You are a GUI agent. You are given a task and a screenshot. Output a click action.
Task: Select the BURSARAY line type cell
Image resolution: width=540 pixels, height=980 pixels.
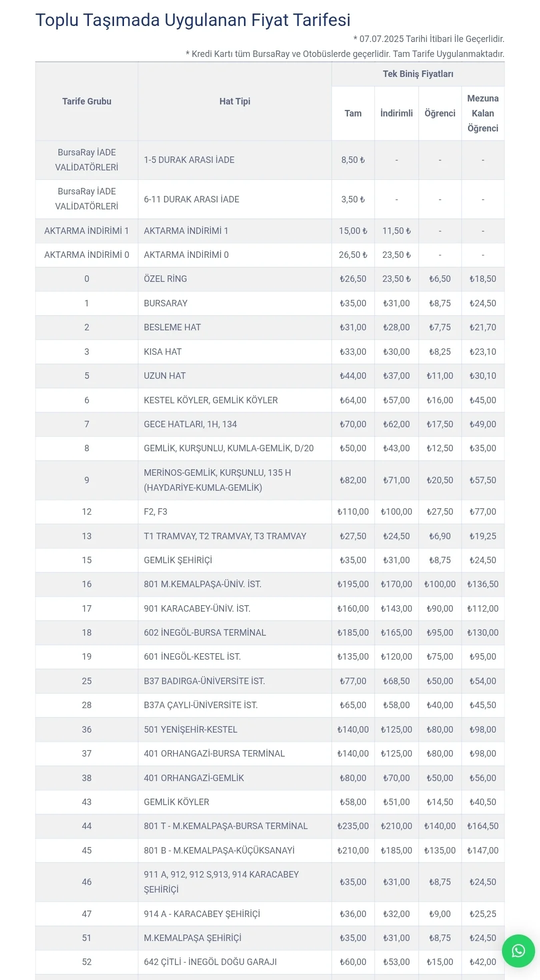[x=165, y=303]
